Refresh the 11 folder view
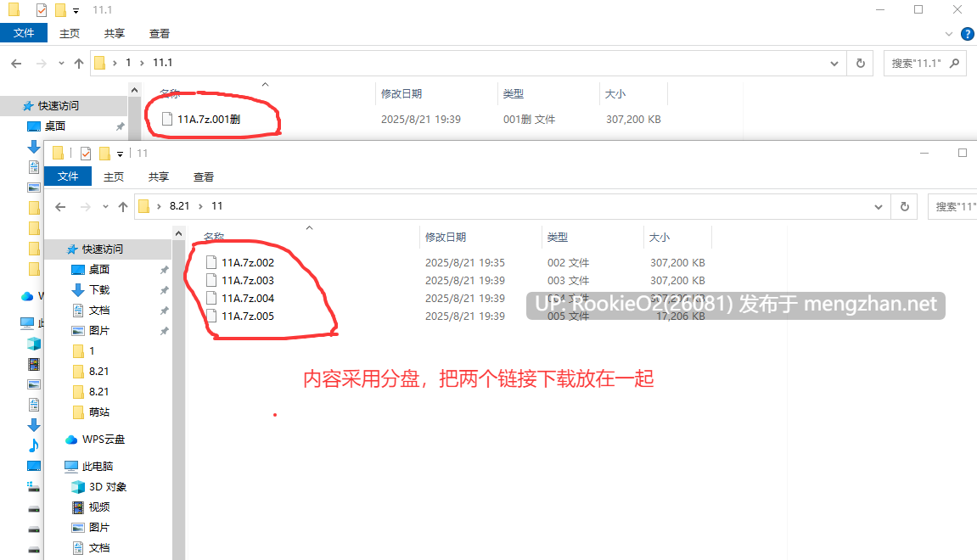The height and width of the screenshot is (560, 977). (905, 207)
